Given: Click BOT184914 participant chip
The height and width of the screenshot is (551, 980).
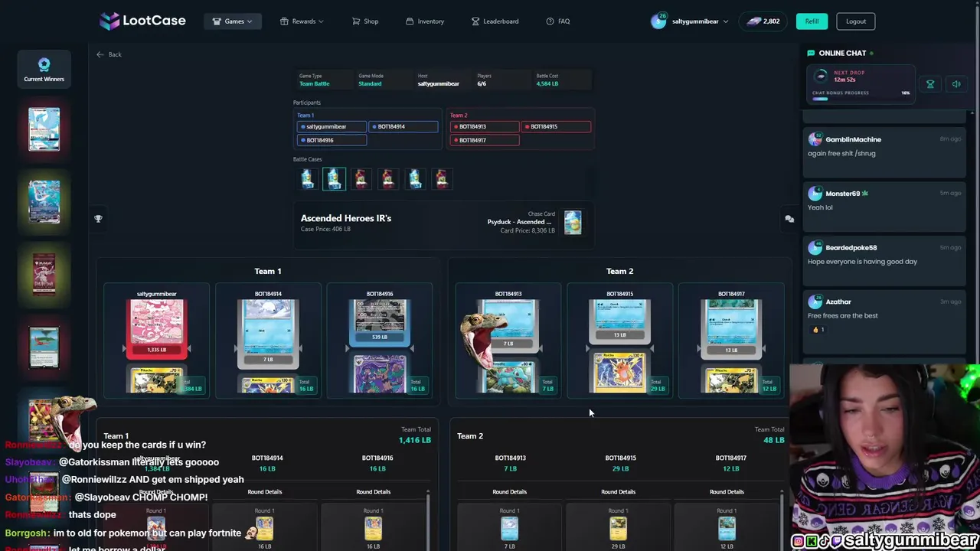Looking at the screenshot, I should click(403, 126).
